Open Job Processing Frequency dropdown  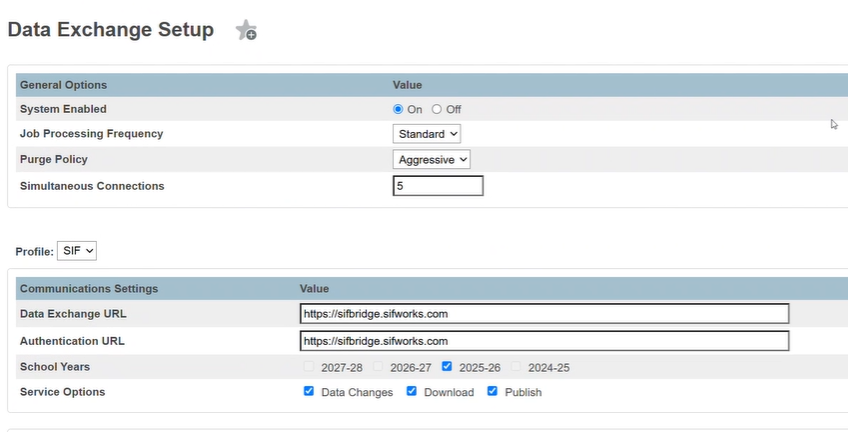point(427,134)
